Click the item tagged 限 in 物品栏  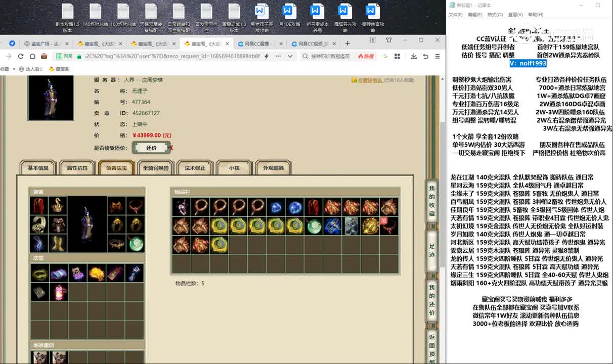click(388, 225)
